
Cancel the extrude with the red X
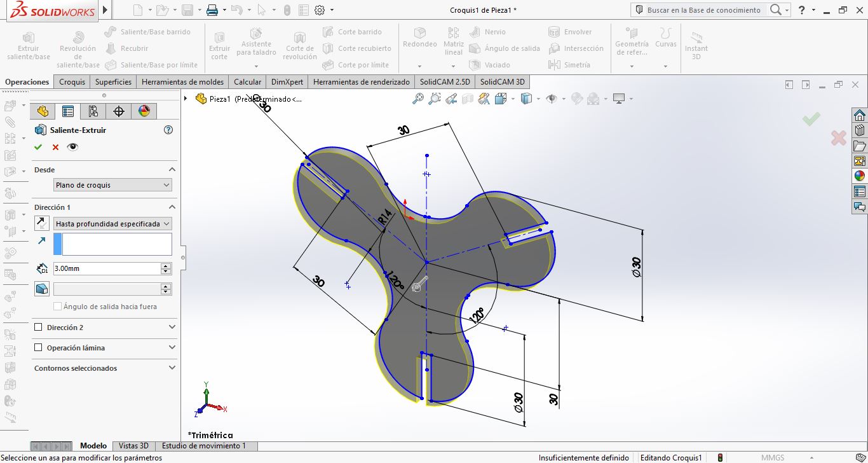pyautogui.click(x=55, y=147)
